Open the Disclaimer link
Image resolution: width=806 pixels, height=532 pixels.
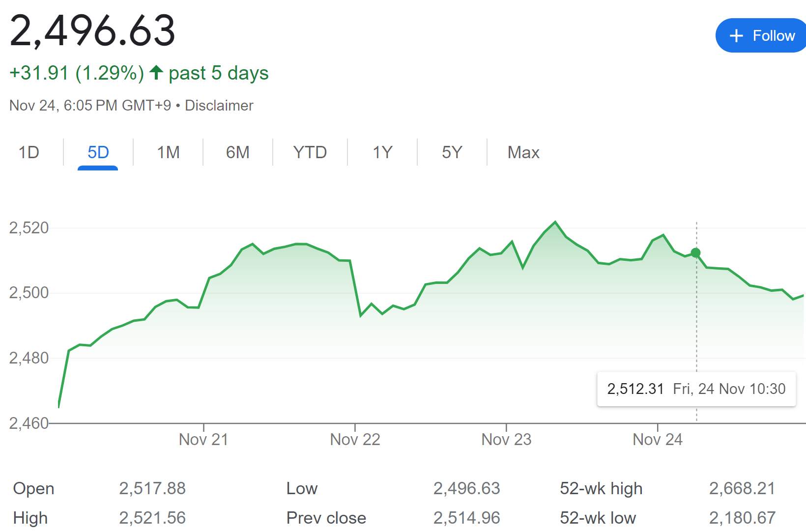pyautogui.click(x=219, y=106)
